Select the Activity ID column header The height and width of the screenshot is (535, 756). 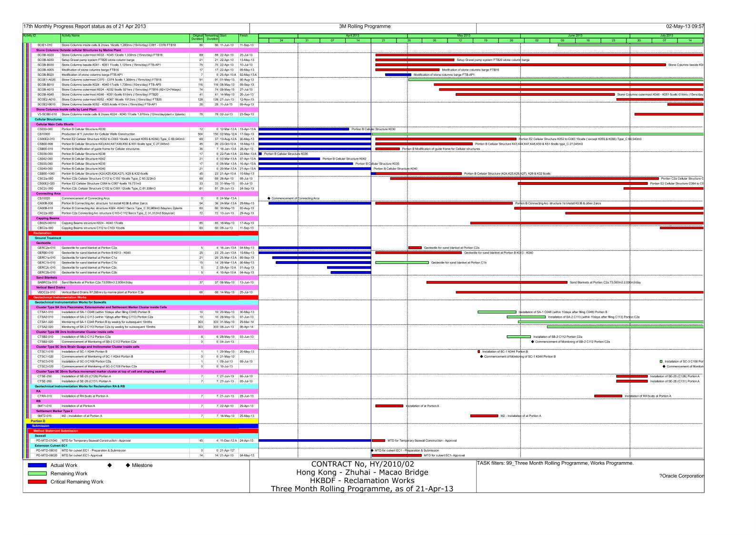pos(41,38)
